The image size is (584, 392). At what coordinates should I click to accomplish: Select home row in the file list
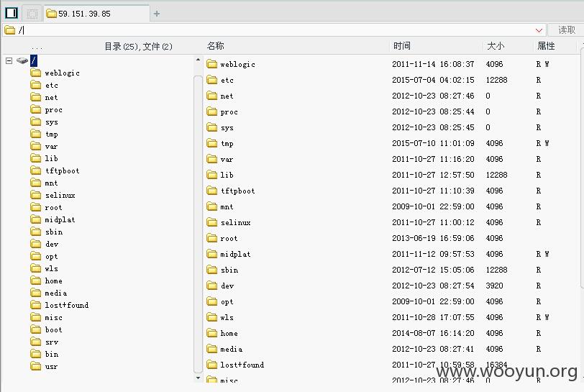click(391, 334)
